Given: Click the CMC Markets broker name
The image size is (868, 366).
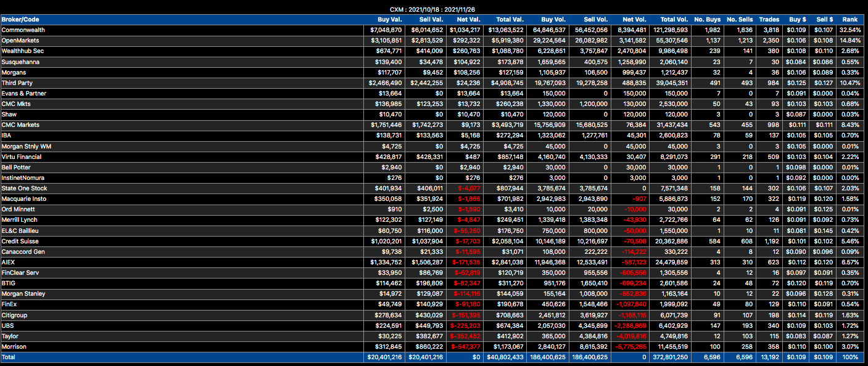Looking at the screenshot, I should (x=20, y=125).
